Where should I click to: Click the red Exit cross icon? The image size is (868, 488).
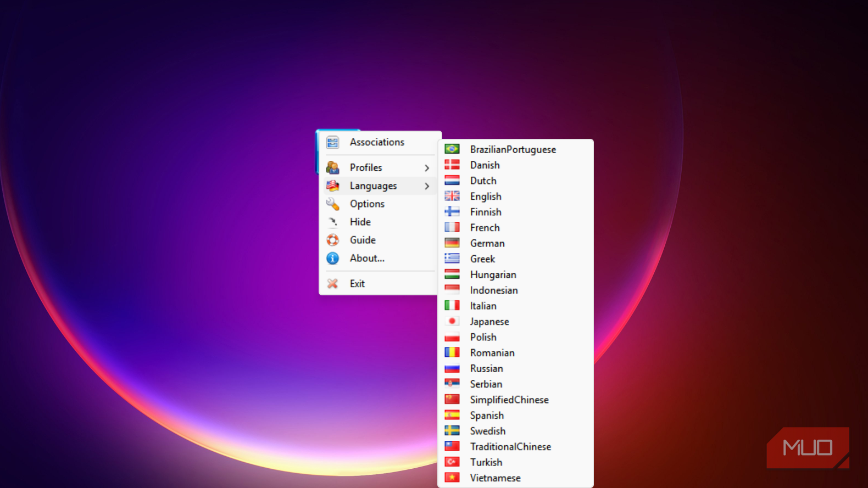tap(332, 283)
